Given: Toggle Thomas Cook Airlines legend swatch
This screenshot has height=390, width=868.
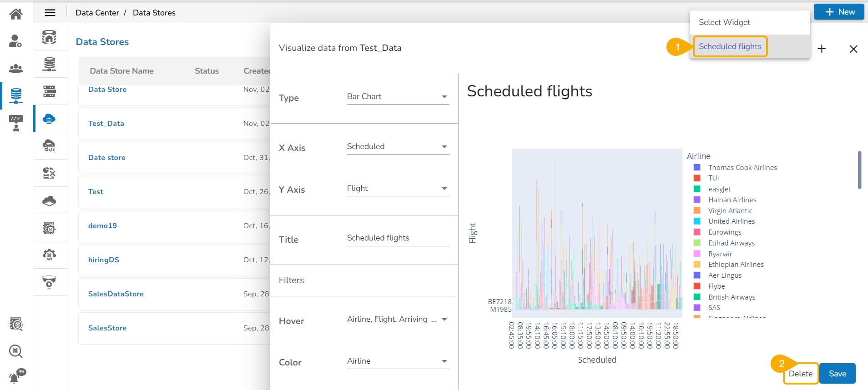Looking at the screenshot, I should point(697,167).
